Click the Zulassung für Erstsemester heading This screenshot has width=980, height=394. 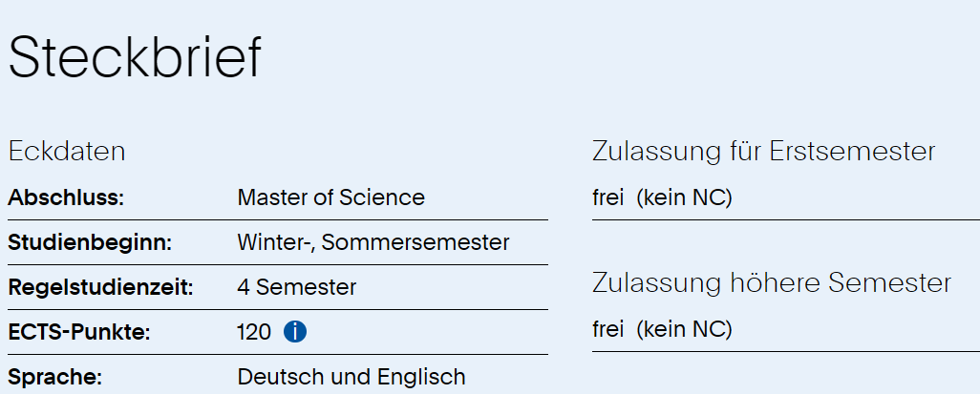click(763, 152)
